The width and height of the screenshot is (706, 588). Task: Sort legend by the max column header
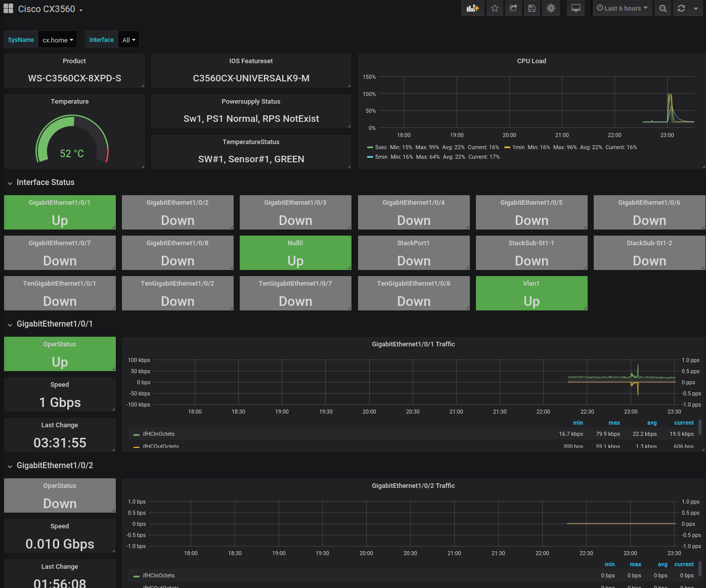pos(614,423)
